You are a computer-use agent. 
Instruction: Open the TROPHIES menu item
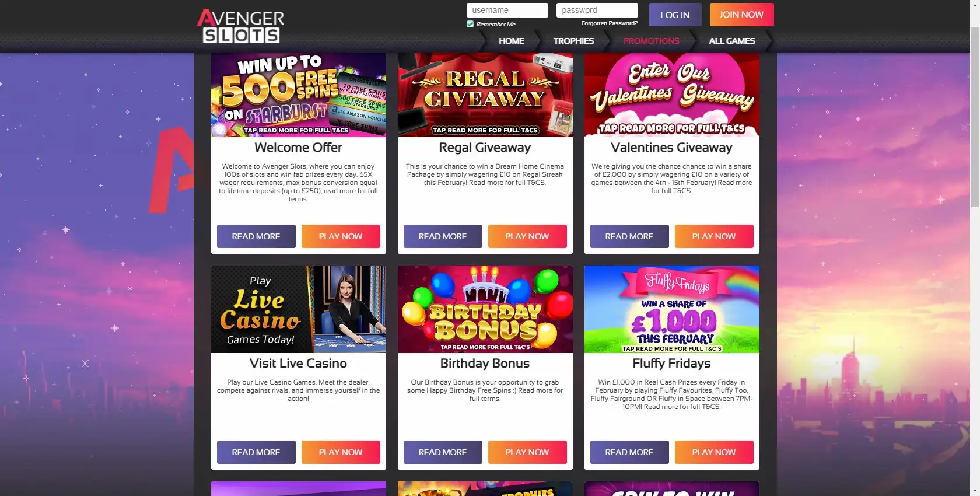click(573, 41)
